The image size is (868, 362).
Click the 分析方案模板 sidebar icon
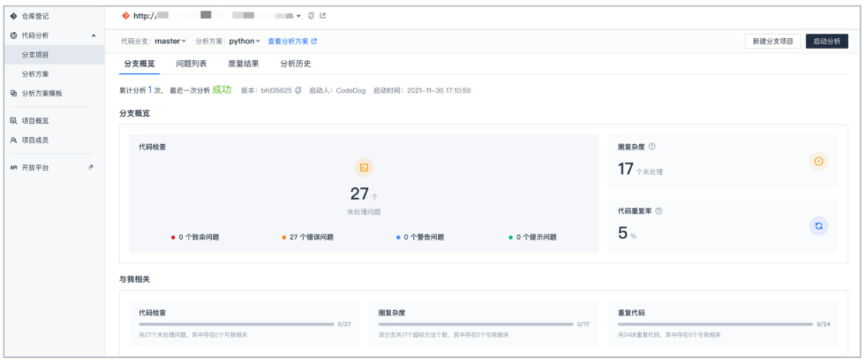pos(13,93)
